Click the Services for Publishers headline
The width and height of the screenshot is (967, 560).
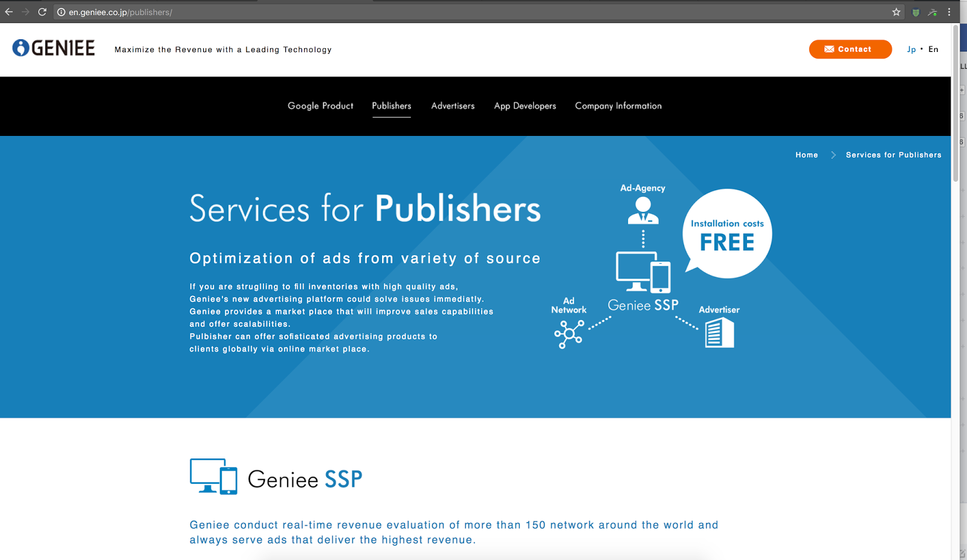tap(365, 208)
